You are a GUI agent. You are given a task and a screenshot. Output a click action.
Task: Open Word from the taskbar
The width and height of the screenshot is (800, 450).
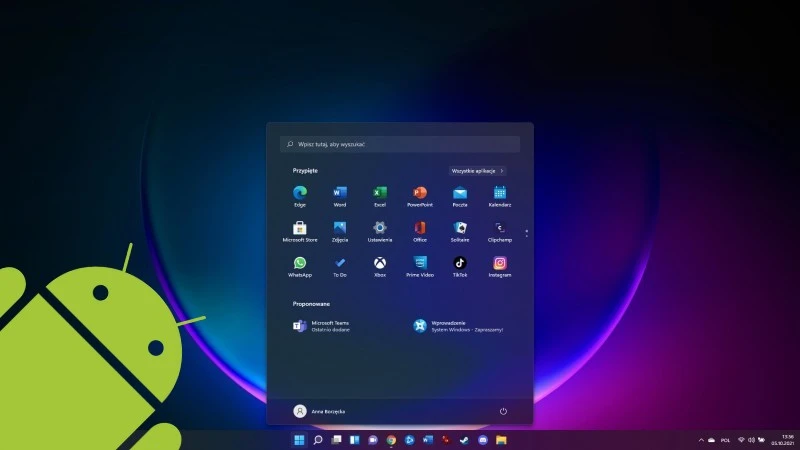pyautogui.click(x=428, y=440)
